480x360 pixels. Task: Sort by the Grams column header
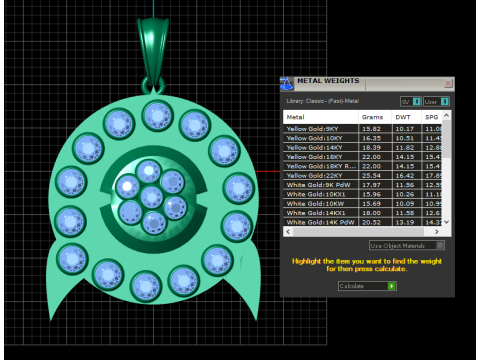click(x=375, y=117)
